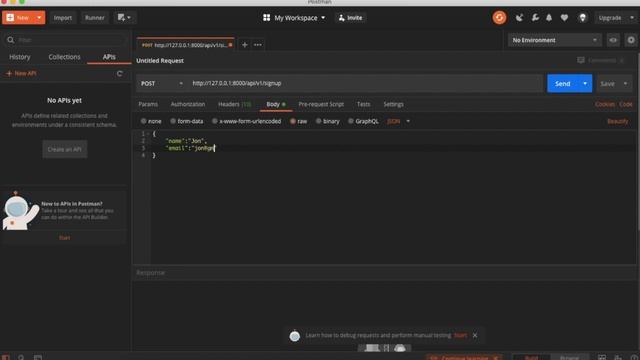Click New API link

[x=21, y=73]
